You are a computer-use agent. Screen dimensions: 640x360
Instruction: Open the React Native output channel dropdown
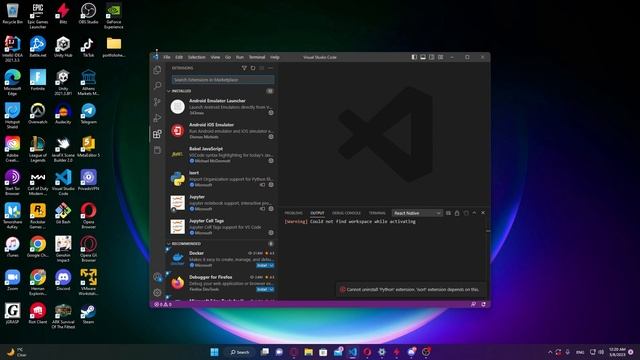[x=417, y=213]
